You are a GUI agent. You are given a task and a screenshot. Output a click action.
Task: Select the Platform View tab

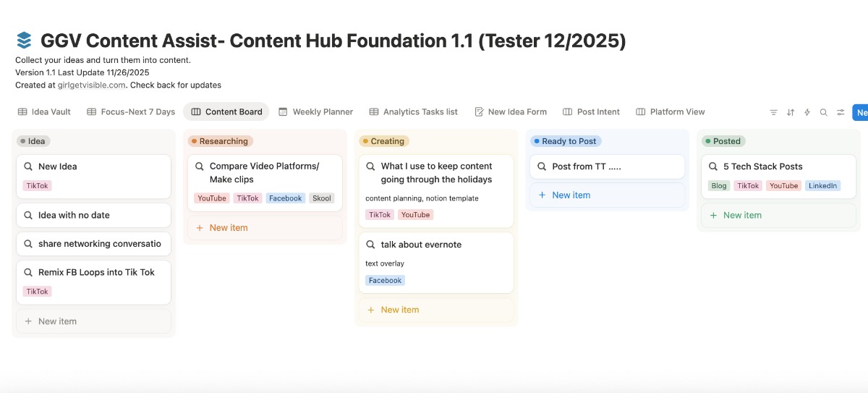(x=670, y=112)
